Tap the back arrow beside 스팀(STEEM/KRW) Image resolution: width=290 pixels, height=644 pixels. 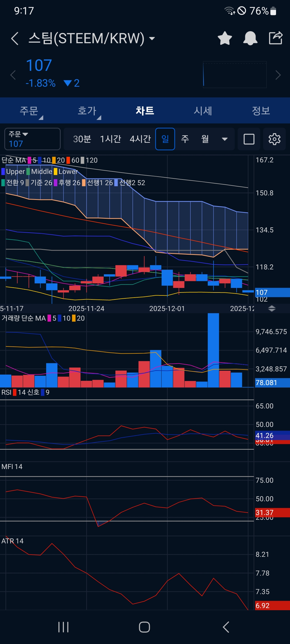(x=15, y=38)
